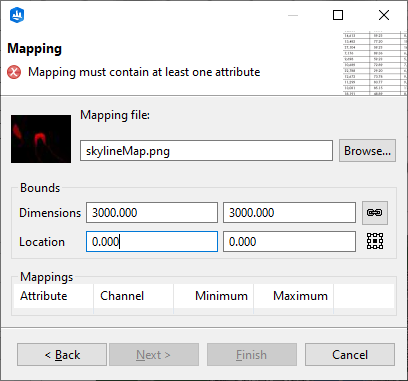
Task: Cancel the mapping wizard
Action: click(350, 355)
